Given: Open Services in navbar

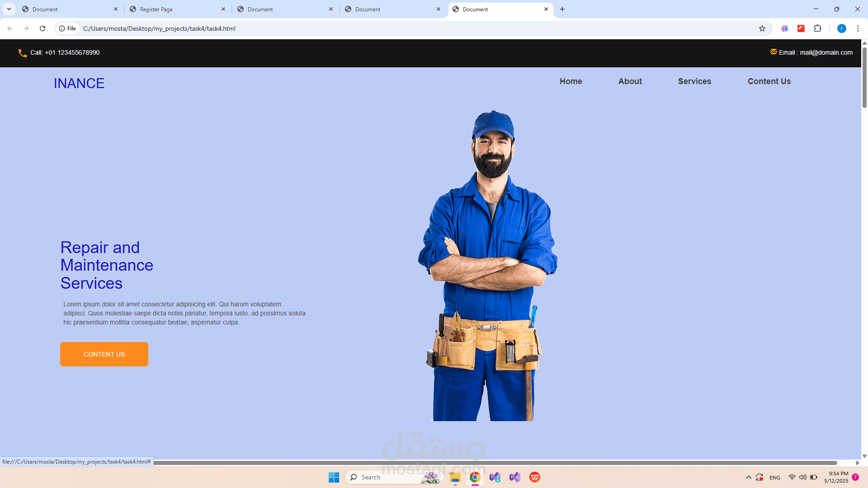Looking at the screenshot, I should (694, 81).
